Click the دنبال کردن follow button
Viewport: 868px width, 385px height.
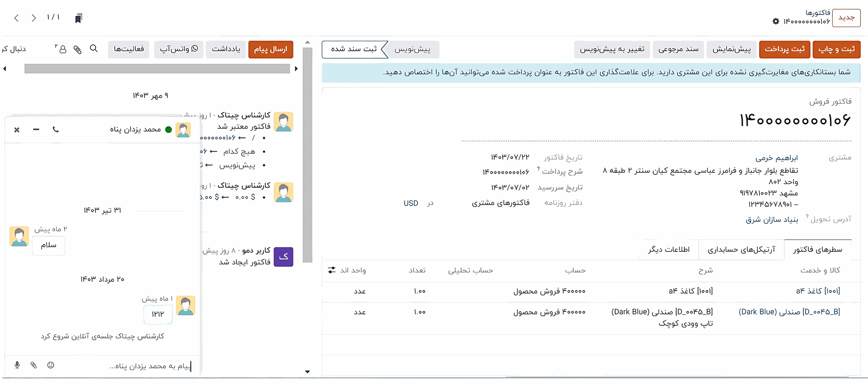click(14, 49)
